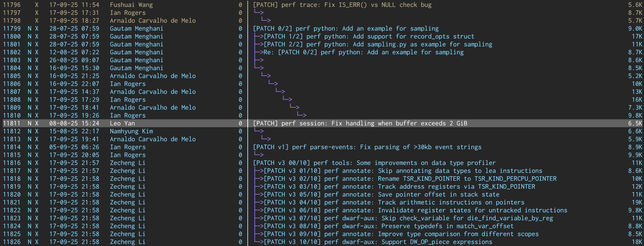Open perf trace Fix IS_ERR vs NULL subject
Screen dimensions: 644x246
pyautogui.click(x=342, y=5)
